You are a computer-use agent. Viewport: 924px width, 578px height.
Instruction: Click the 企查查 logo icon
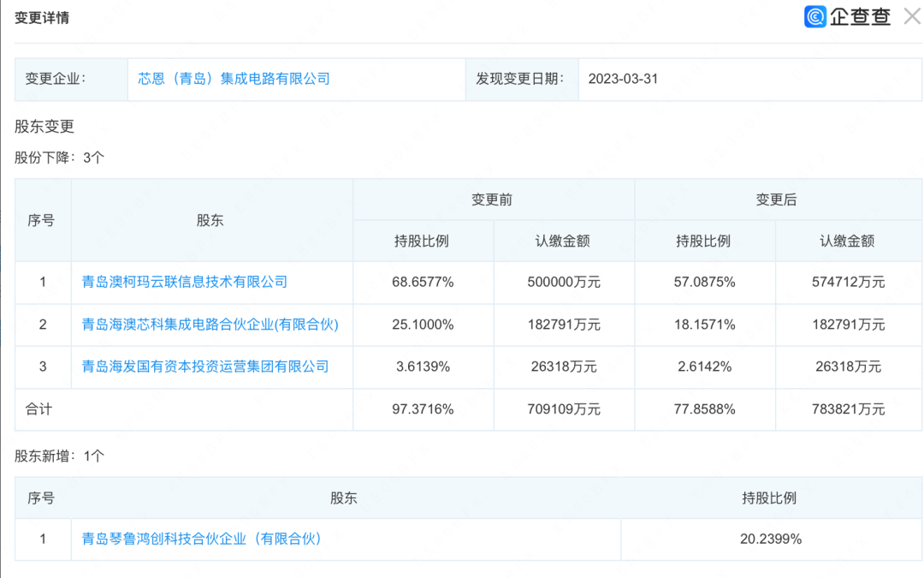point(815,16)
